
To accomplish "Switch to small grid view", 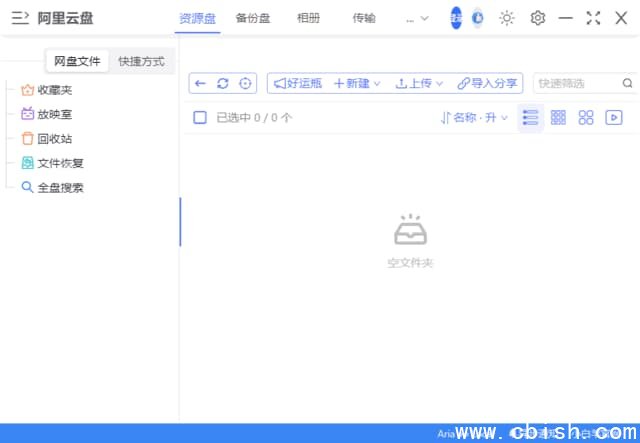I will click(558, 118).
